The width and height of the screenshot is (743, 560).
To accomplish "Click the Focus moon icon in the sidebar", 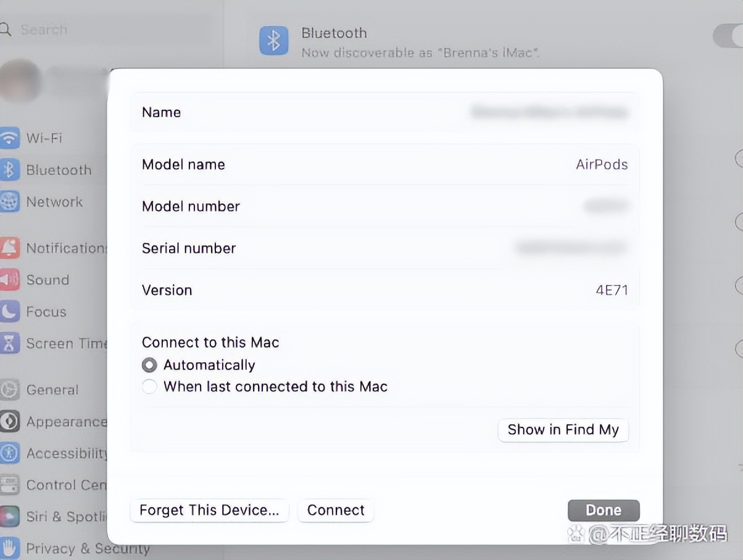I will 9,311.
